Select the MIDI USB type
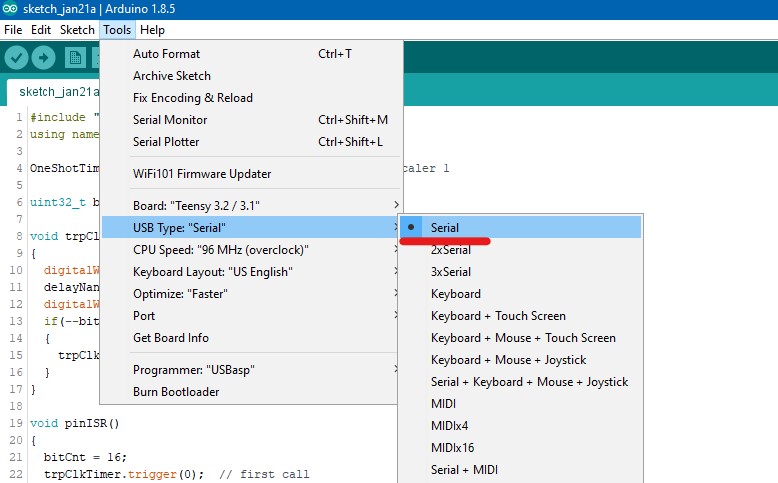Image resolution: width=778 pixels, height=483 pixels. click(x=520, y=404)
